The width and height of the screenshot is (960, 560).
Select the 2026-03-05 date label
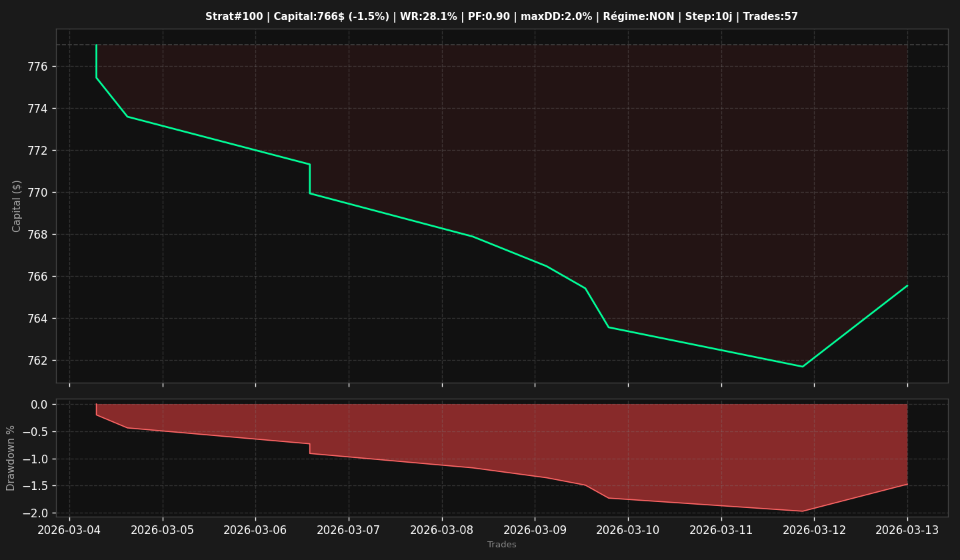point(163,530)
